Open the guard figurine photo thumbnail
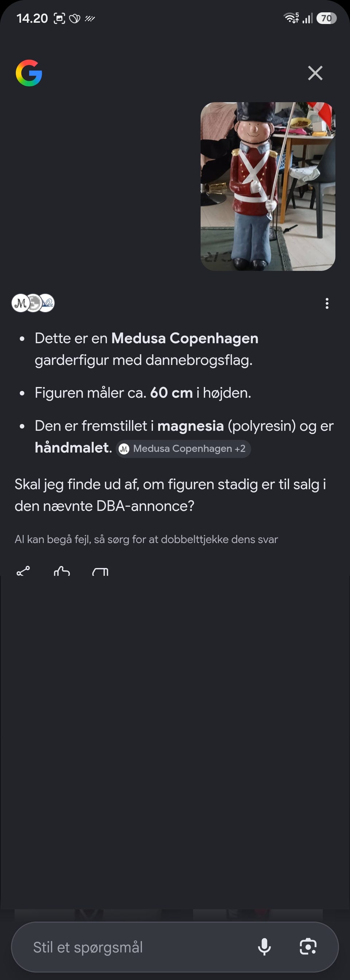The image size is (350, 980). tap(268, 187)
